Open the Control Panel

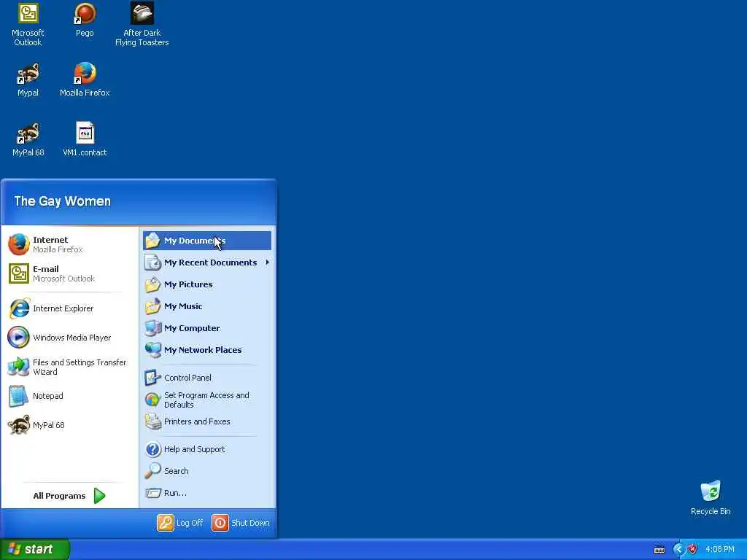click(x=207, y=378)
